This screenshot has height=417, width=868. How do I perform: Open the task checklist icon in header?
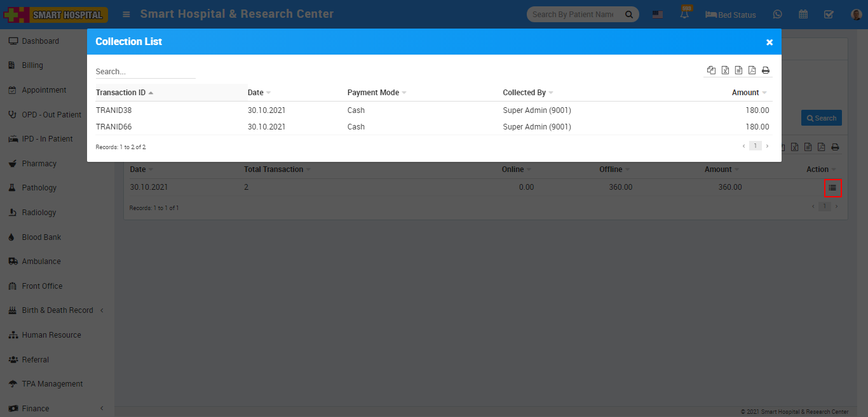click(829, 15)
